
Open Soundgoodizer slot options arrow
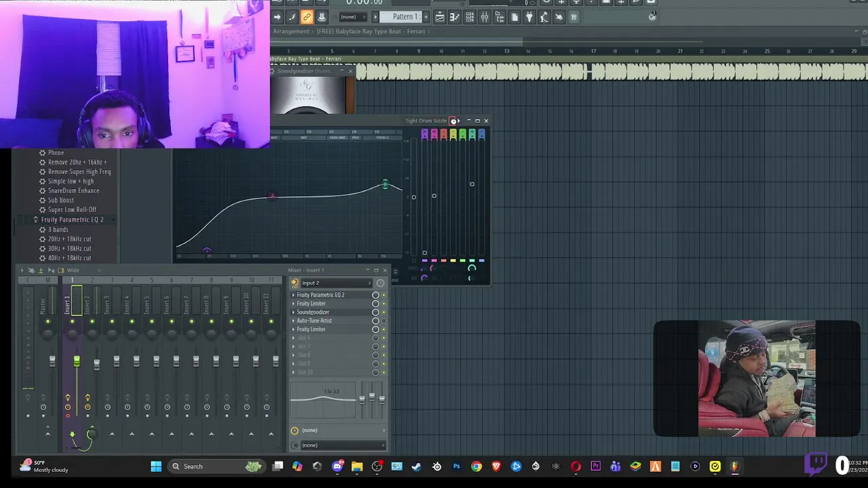294,312
